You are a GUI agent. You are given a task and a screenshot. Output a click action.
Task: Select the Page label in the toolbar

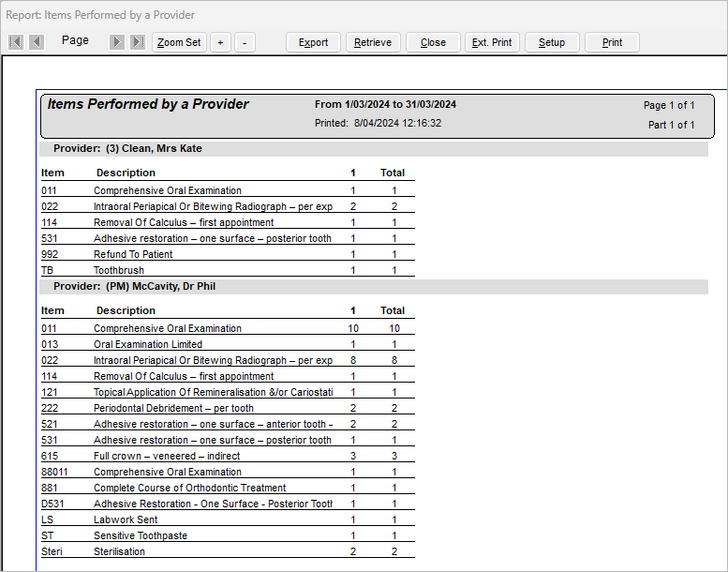click(75, 40)
